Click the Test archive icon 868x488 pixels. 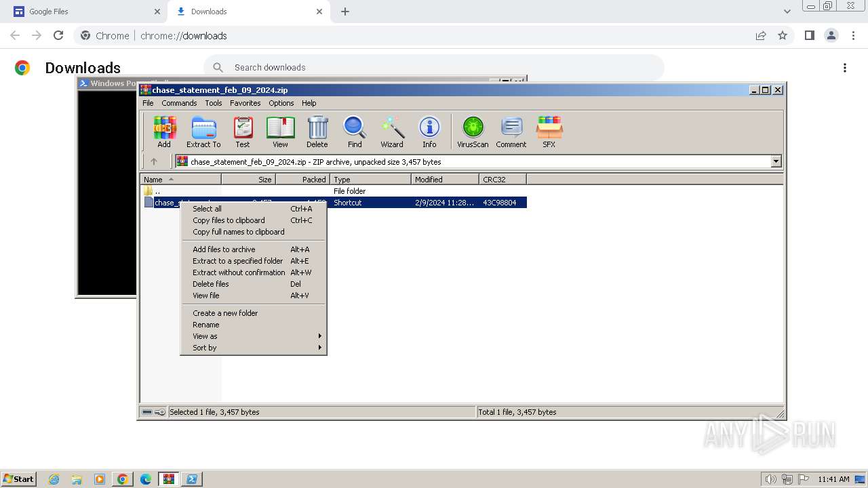click(243, 131)
